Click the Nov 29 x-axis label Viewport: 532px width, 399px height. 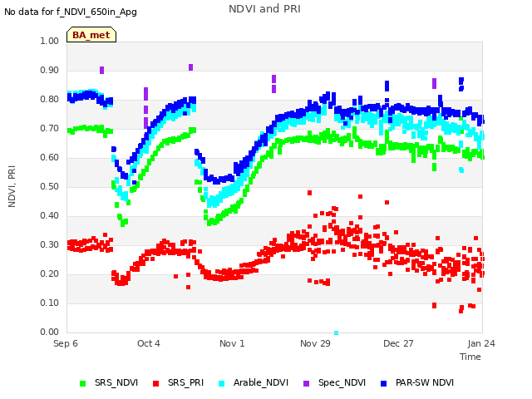315,343
